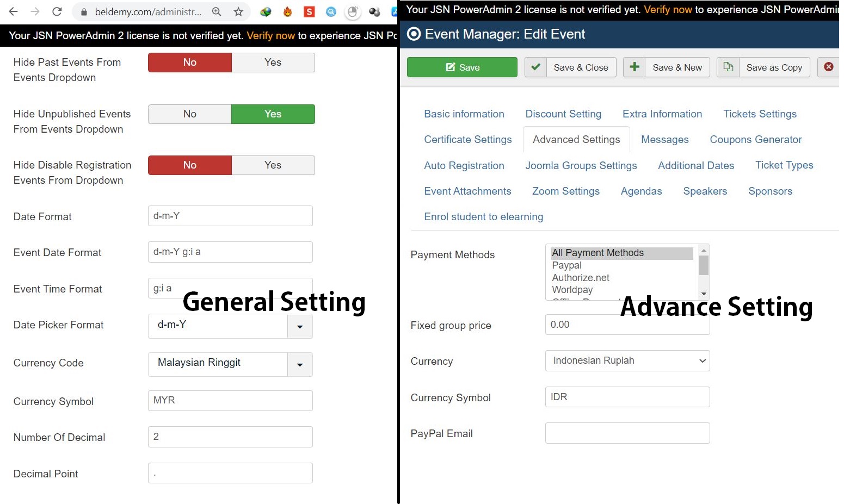The width and height of the screenshot is (844, 504).
Task: Click the PayPal Email input field
Action: (627, 433)
